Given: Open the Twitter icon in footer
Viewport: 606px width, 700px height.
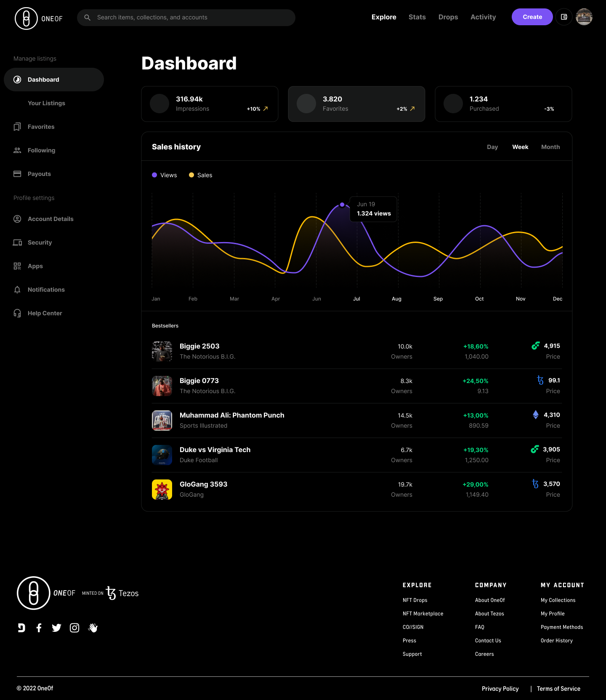Looking at the screenshot, I should [56, 628].
